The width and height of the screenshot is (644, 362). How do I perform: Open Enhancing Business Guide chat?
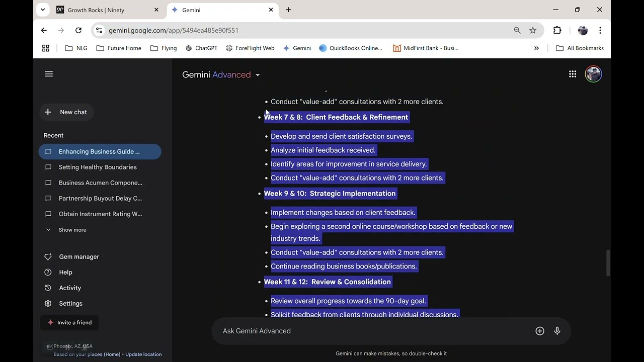pyautogui.click(x=100, y=151)
